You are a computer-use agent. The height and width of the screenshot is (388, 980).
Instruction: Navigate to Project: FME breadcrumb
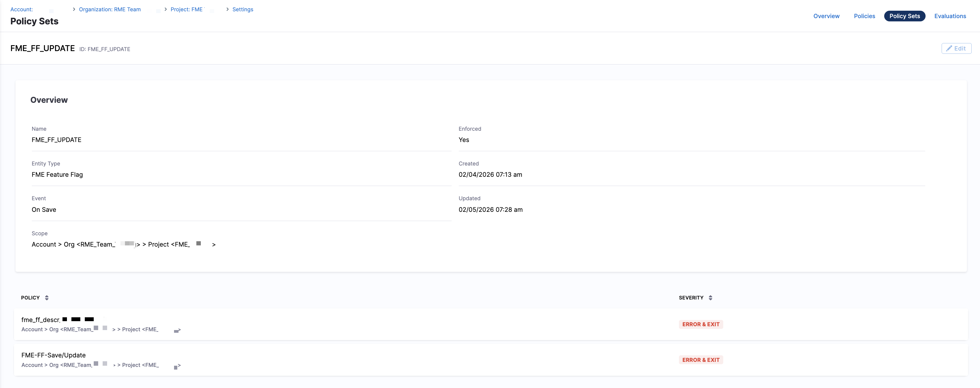[187, 9]
